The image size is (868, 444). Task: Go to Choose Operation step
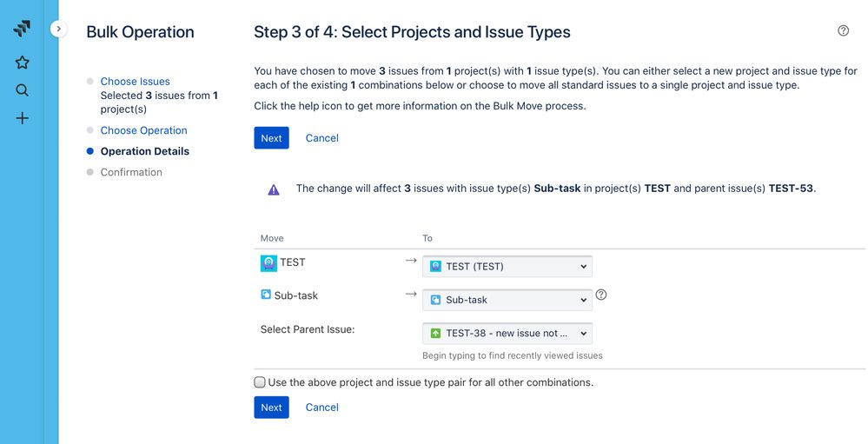pos(144,130)
